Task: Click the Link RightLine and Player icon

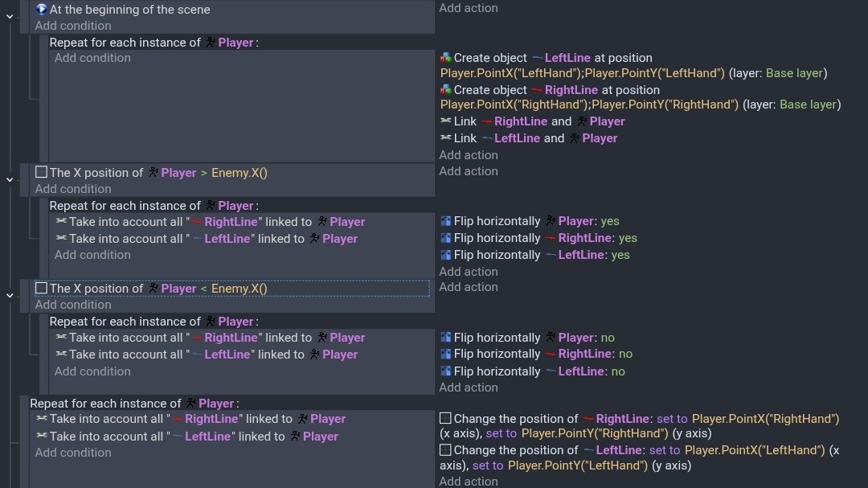Action: coord(446,121)
